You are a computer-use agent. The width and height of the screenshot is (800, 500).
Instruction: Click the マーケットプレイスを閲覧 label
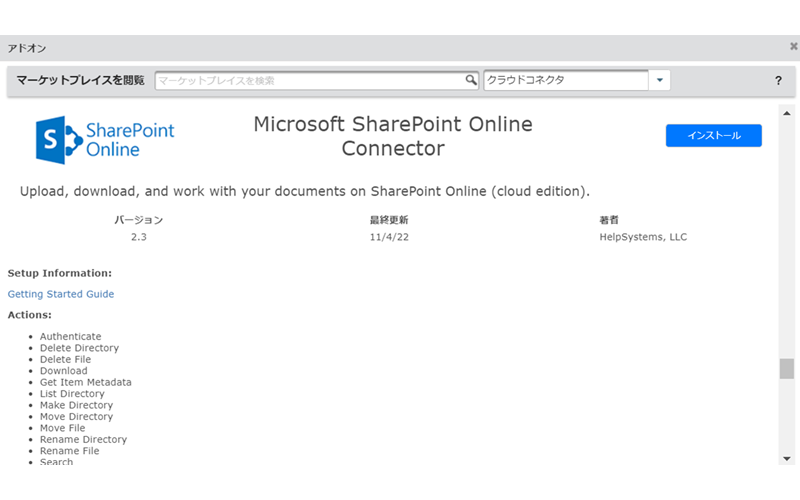point(80,80)
